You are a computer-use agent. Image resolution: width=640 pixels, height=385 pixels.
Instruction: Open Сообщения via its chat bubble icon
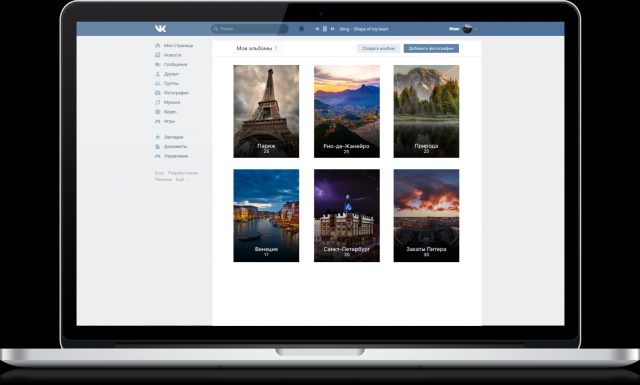(x=158, y=65)
